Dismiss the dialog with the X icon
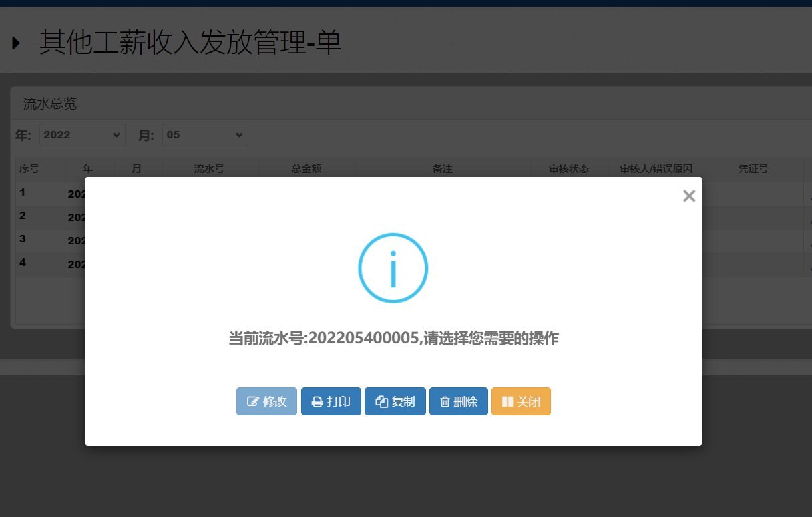812x517 pixels. click(x=689, y=196)
